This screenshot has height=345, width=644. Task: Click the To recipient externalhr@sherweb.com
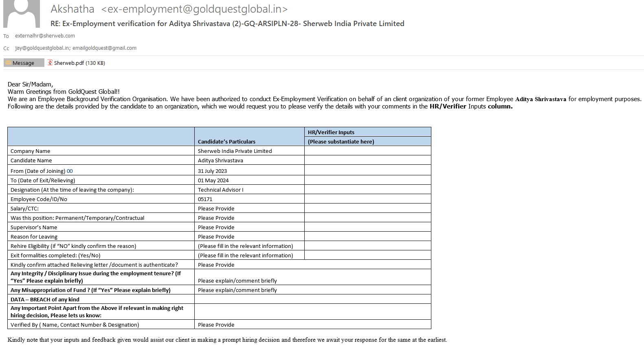(x=45, y=36)
